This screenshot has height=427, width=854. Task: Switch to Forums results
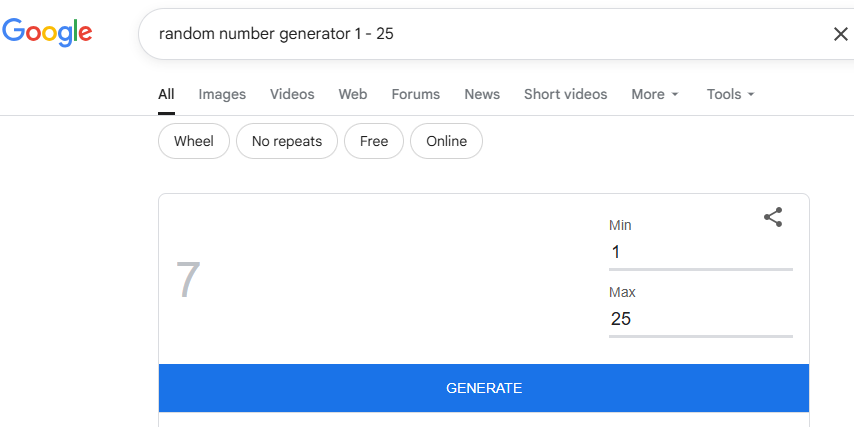(x=415, y=94)
